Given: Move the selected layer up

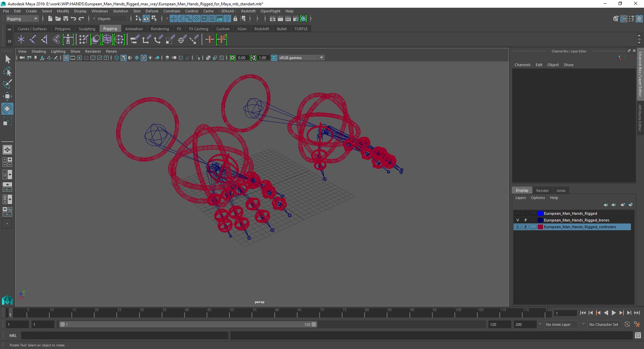Looking at the screenshot, I should click(x=606, y=204).
